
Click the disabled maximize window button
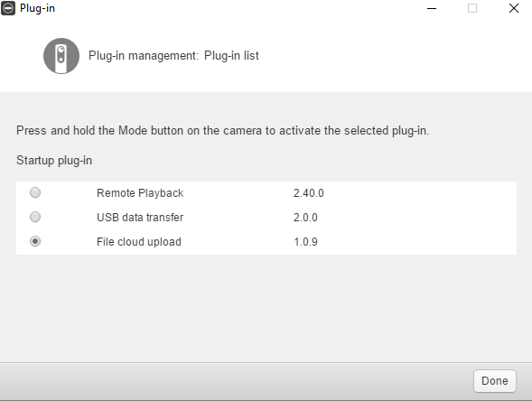472,8
